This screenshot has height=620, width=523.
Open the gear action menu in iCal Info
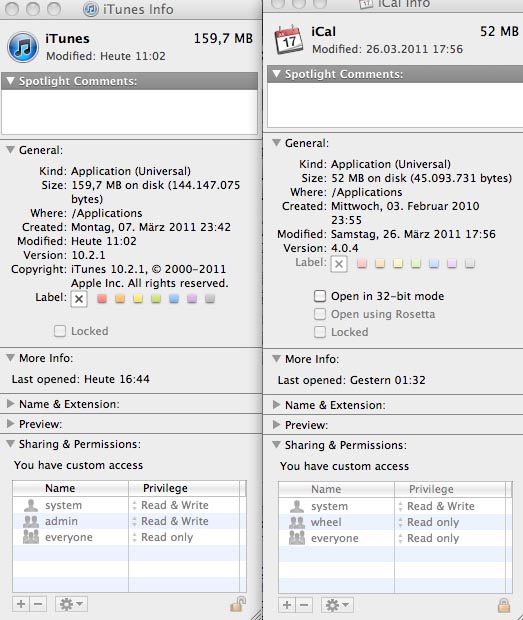click(337, 605)
